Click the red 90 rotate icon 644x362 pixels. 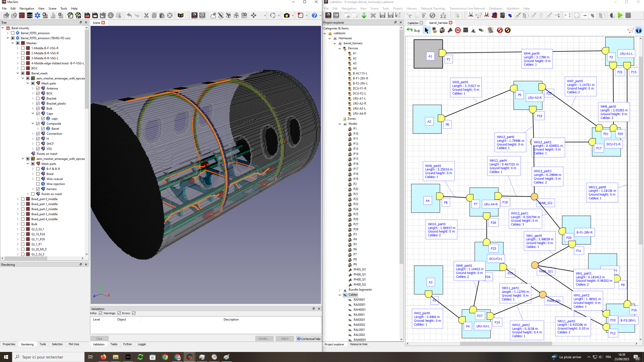pos(458,30)
